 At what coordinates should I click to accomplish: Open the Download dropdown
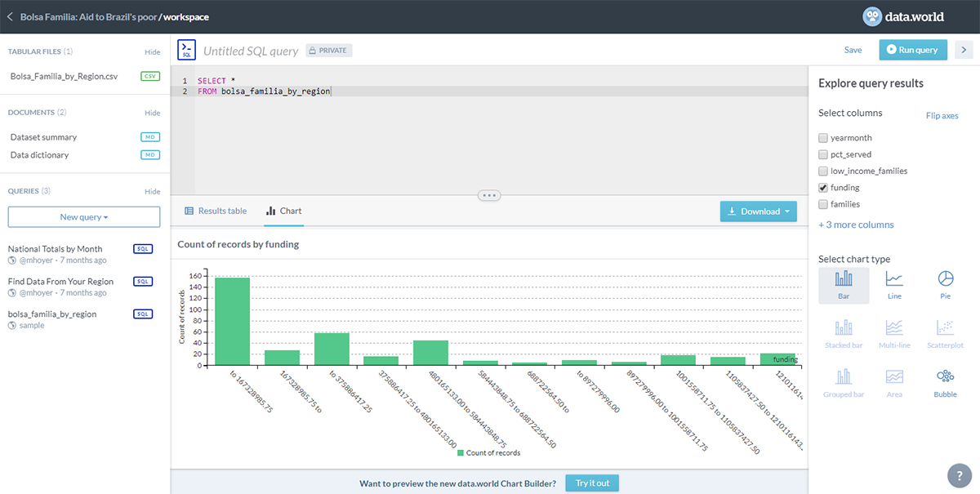[758, 211]
